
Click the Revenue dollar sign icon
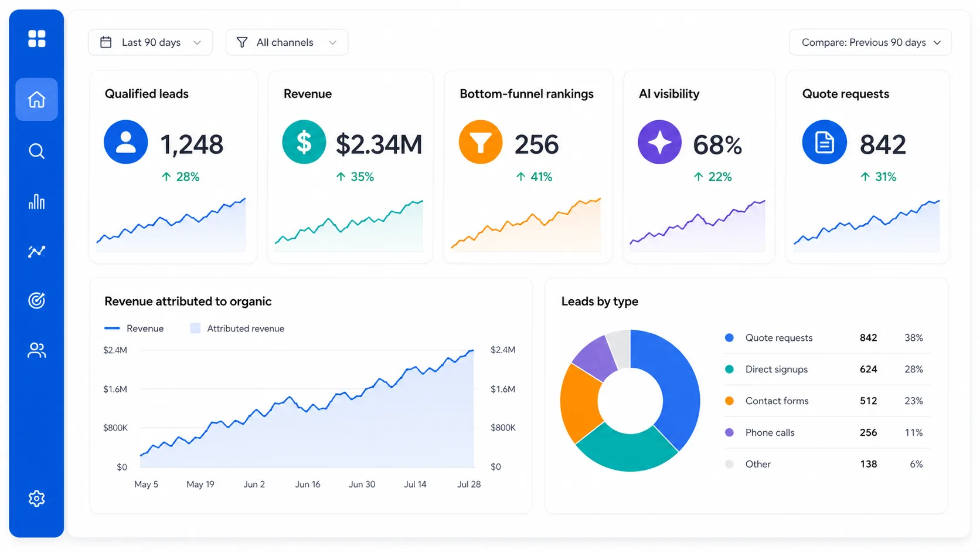coord(304,142)
